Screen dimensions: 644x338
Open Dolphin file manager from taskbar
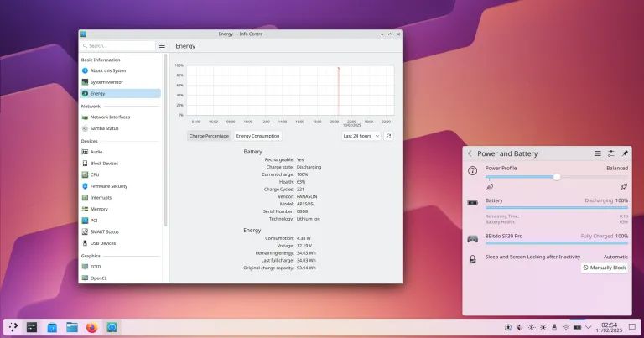pyautogui.click(x=72, y=327)
